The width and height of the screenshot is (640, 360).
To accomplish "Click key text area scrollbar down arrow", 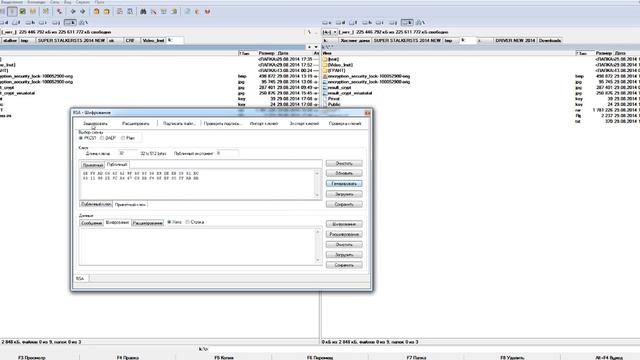I will pyautogui.click(x=317, y=195).
